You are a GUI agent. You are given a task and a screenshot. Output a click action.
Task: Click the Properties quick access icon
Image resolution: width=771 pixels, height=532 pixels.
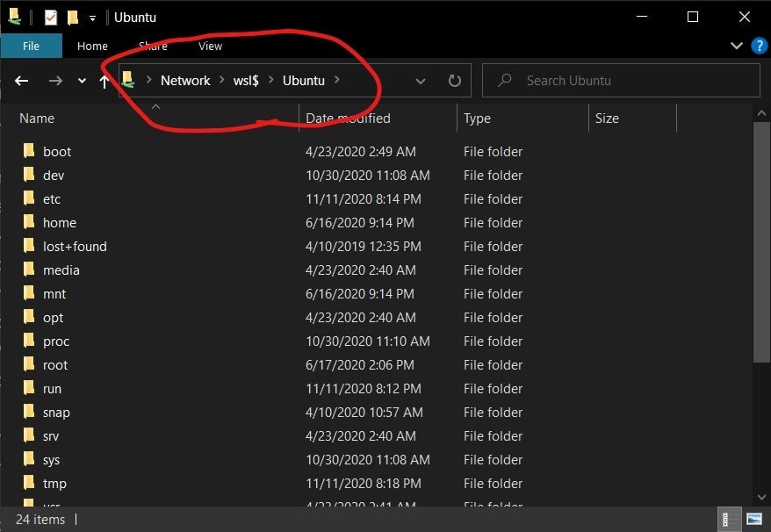(51, 18)
